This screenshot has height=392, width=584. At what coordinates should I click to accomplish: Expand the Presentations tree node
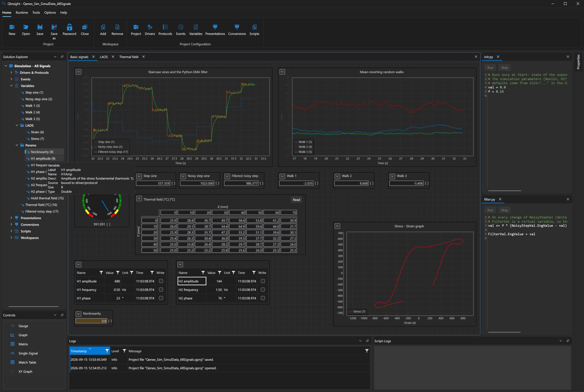pyautogui.click(x=11, y=218)
